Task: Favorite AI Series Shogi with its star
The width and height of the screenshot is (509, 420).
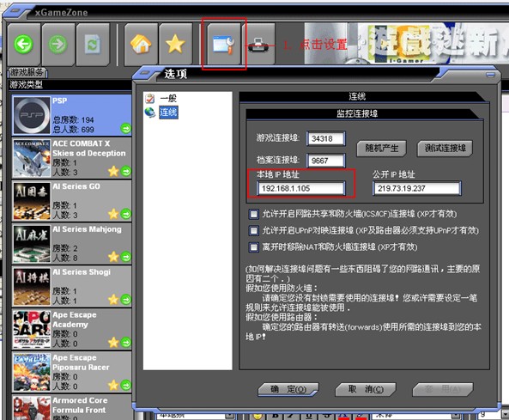Action: (113, 300)
